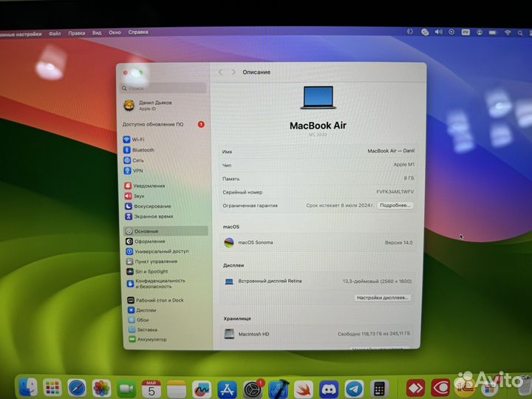The image size is (532, 399).
Task: Open Оформление settings
Action: point(146,241)
